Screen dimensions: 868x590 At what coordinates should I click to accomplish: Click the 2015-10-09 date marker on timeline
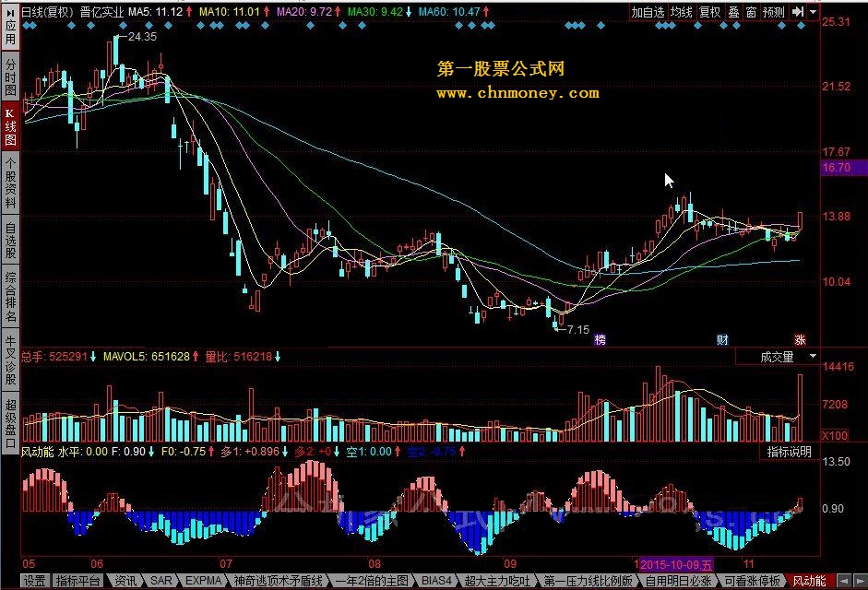click(x=676, y=564)
